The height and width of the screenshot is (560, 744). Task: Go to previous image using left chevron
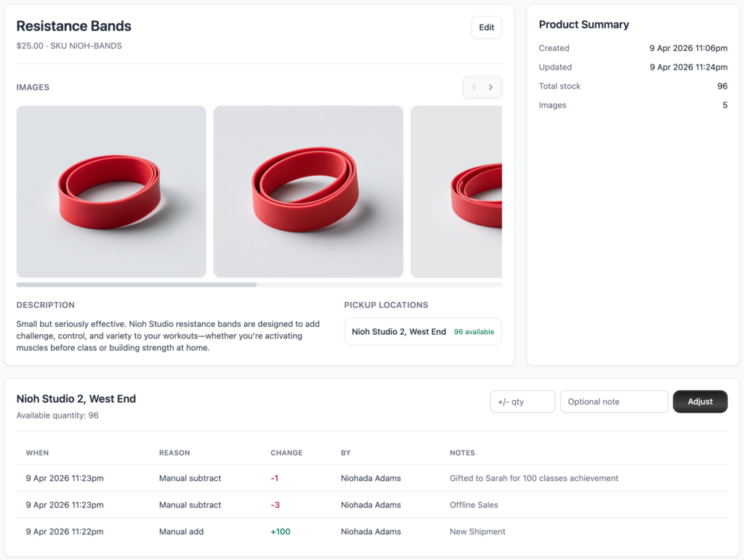click(x=474, y=87)
